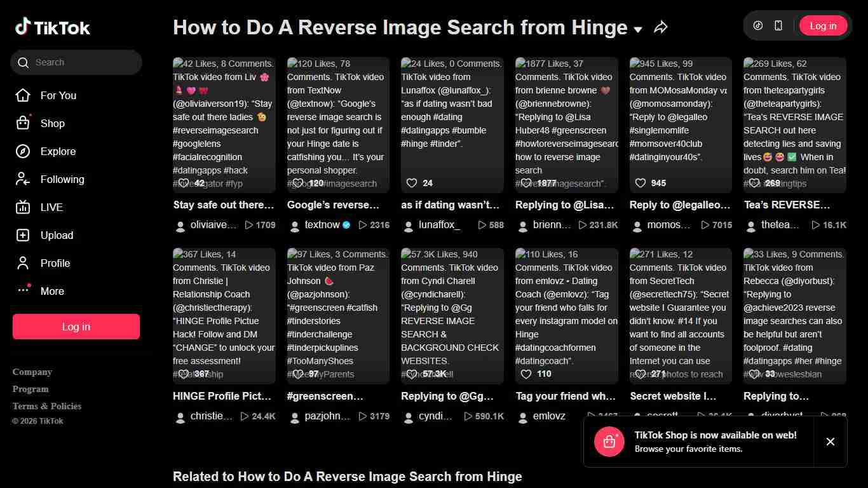The image size is (868, 488).
Task: Click the share arrow next to the title
Action: [x=661, y=27]
